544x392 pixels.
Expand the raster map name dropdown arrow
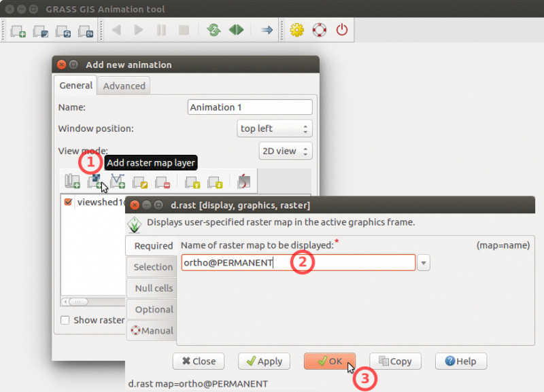424,263
